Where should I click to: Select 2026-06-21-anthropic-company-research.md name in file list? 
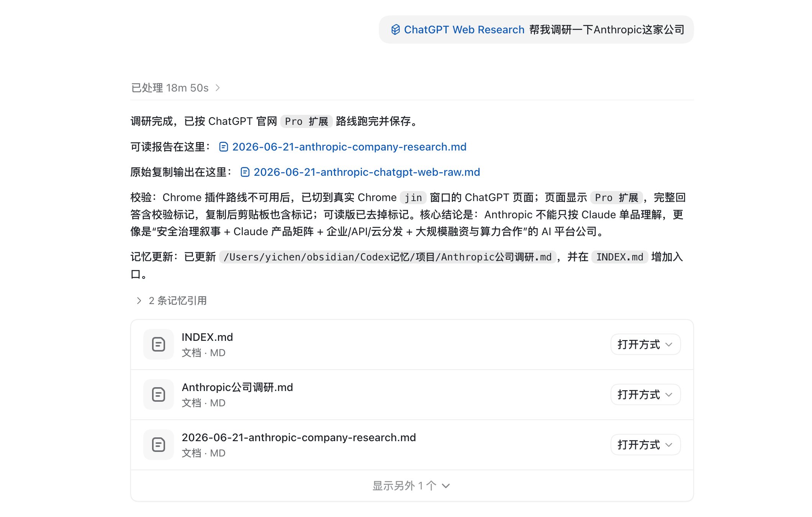[299, 437]
